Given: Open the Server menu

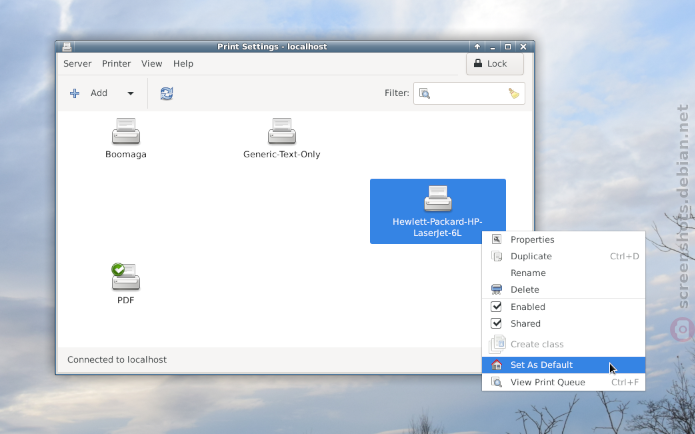Looking at the screenshot, I should 77,64.
